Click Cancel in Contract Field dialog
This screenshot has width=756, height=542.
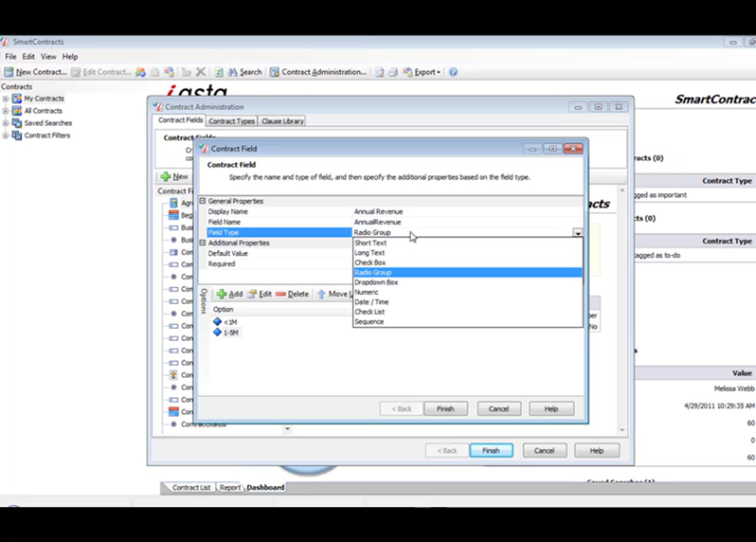coord(498,409)
